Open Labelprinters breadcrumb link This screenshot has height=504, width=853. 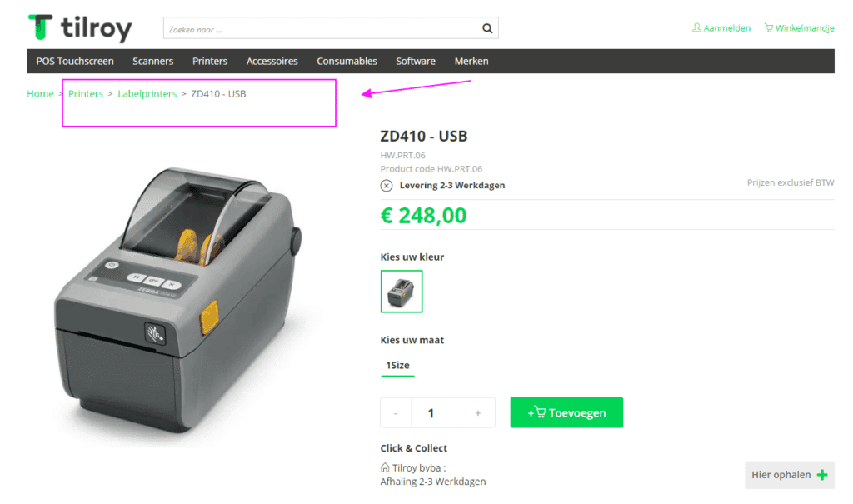[147, 93]
